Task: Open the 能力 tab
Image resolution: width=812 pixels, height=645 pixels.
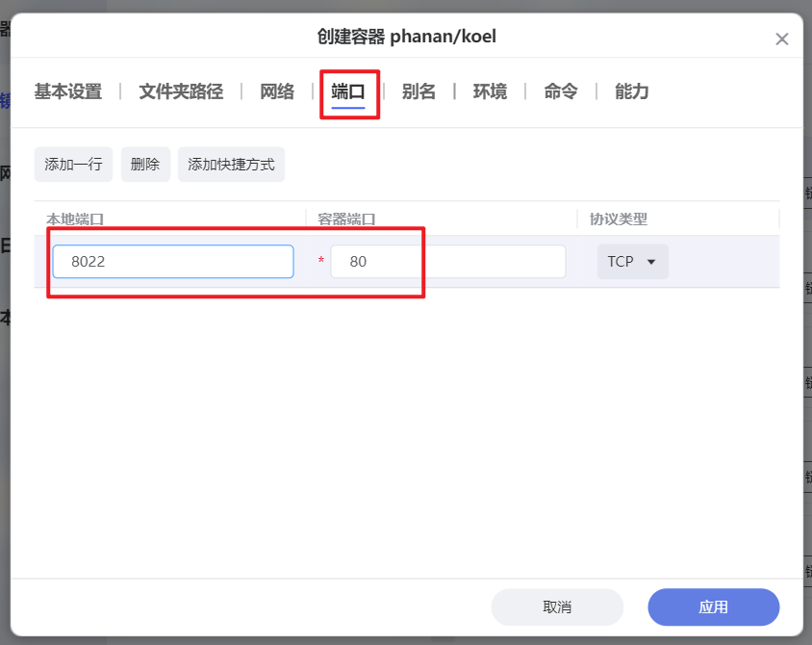Action: 630,91
